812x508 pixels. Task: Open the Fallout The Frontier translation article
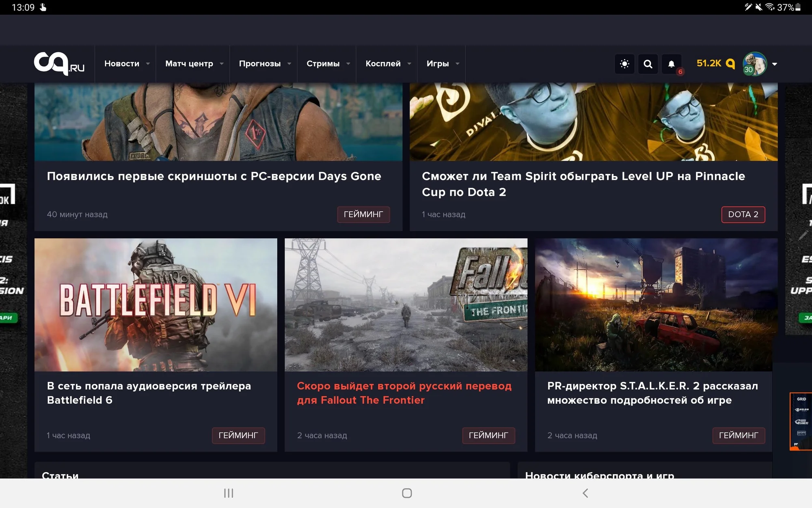coord(404,393)
